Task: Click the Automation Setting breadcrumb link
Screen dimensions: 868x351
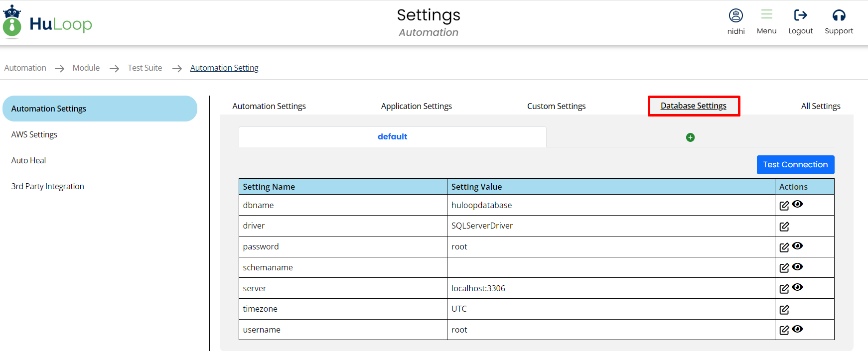Action: [224, 68]
